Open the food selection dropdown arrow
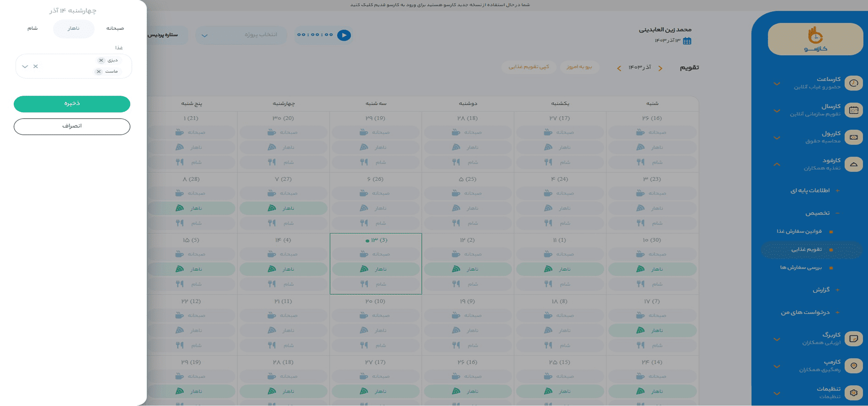This screenshot has height=406, width=868. click(x=25, y=66)
